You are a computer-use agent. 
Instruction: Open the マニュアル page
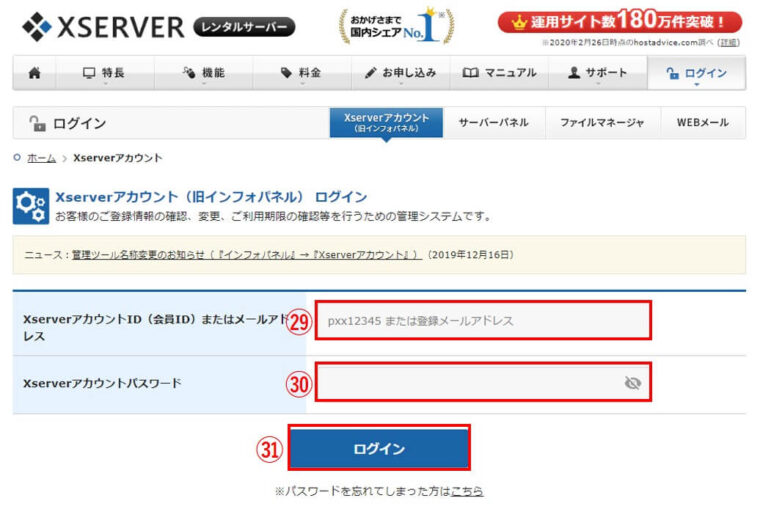click(499, 73)
